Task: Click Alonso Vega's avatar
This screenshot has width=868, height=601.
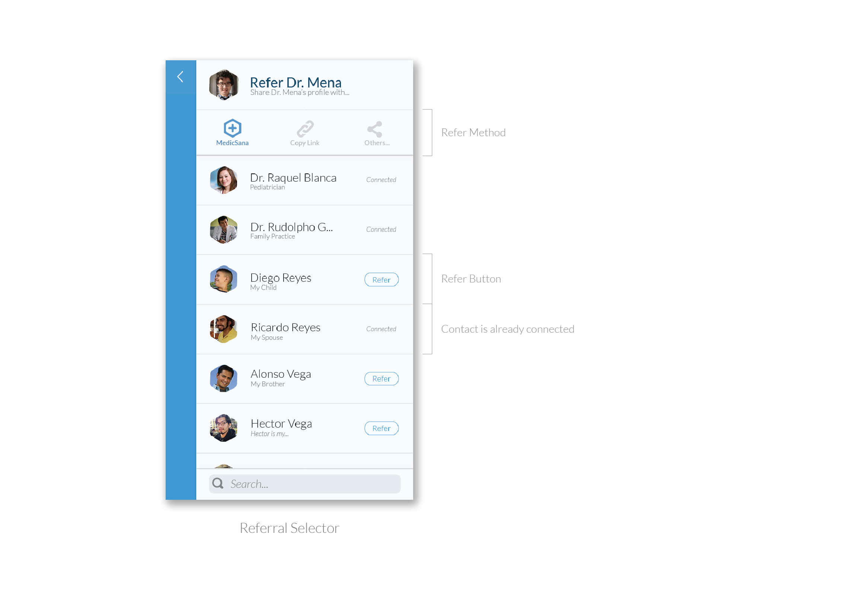Action: click(224, 378)
